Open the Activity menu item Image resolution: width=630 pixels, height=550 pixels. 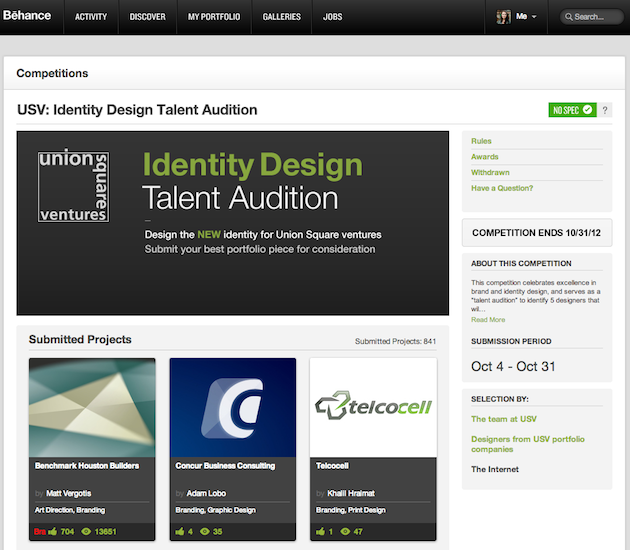point(91,17)
